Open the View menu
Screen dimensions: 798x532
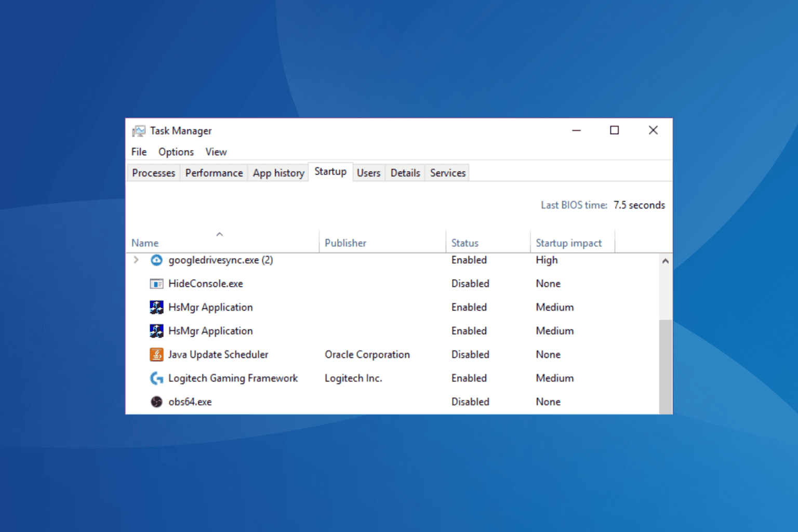coord(216,152)
